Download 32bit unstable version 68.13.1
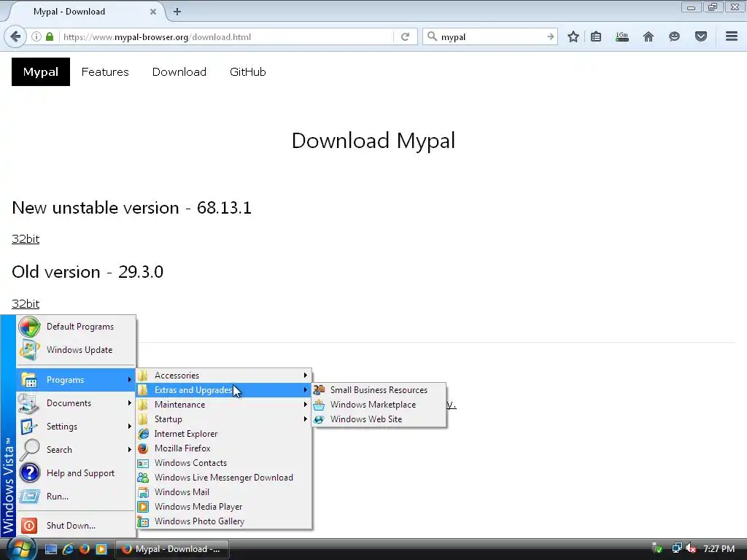The height and width of the screenshot is (560, 747). tap(26, 238)
